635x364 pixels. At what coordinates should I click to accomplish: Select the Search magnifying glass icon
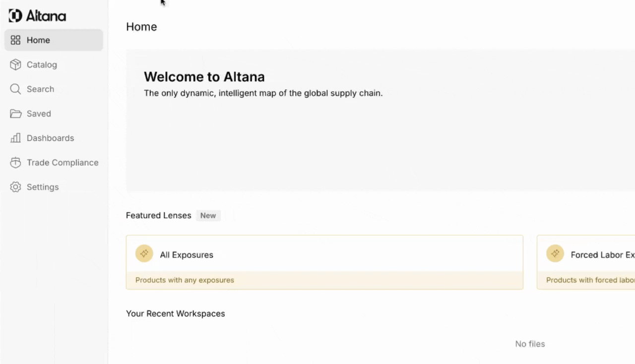tap(15, 89)
